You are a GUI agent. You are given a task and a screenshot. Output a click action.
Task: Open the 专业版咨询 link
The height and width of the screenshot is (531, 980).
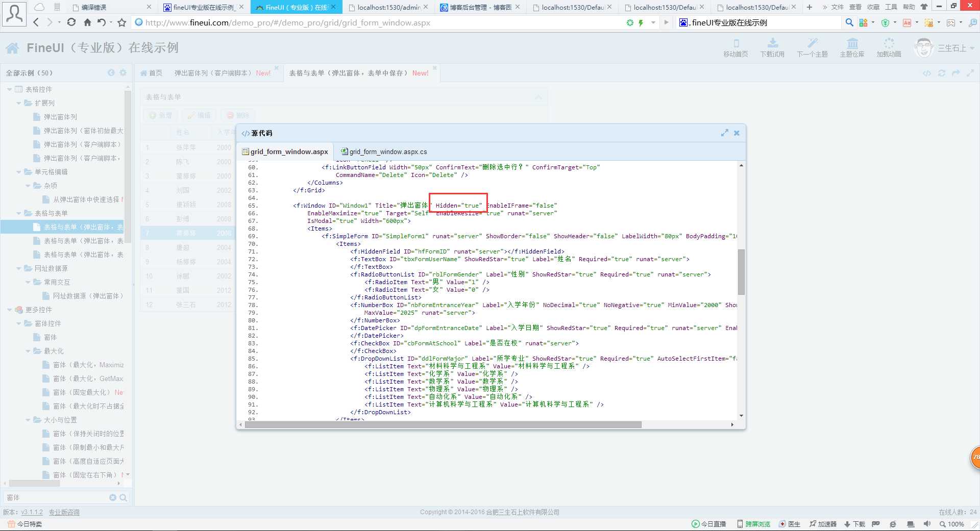click(64, 512)
